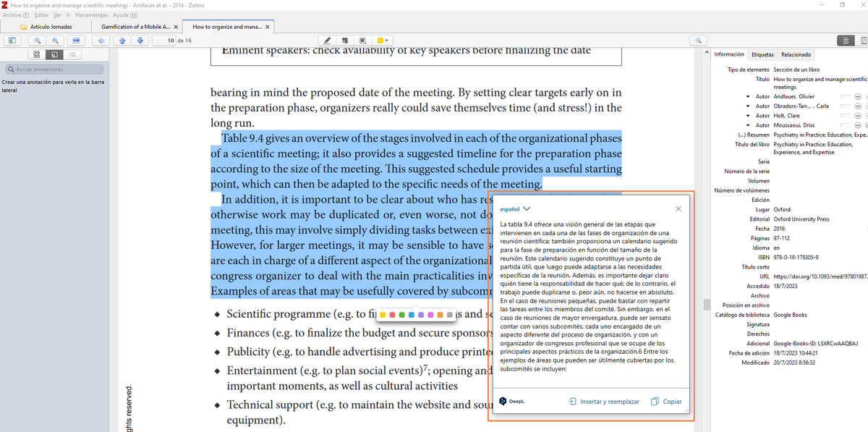
Task: Show thumbnails view in sidebar
Action: [36, 54]
